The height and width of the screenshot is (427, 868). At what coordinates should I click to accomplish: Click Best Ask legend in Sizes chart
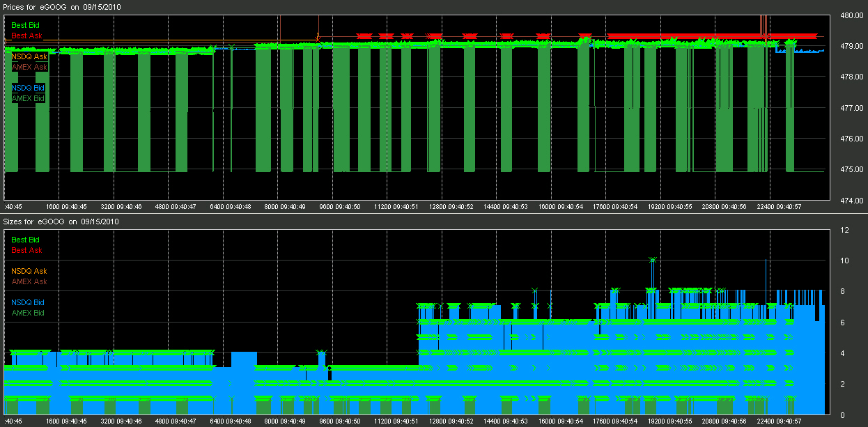pos(26,250)
